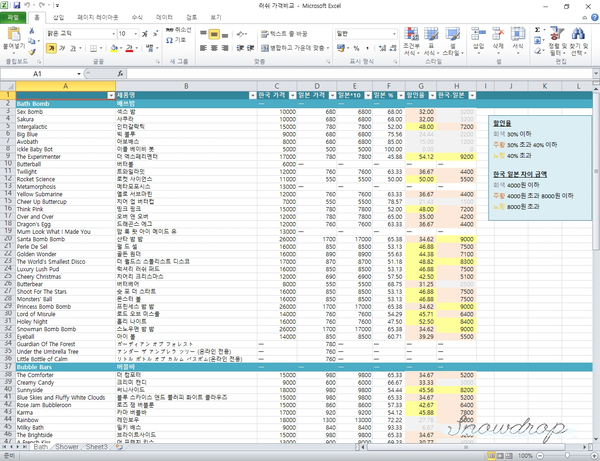This screenshot has width=600, height=461.
Task: Apply the yellow fill color
Action: (x=114, y=48)
